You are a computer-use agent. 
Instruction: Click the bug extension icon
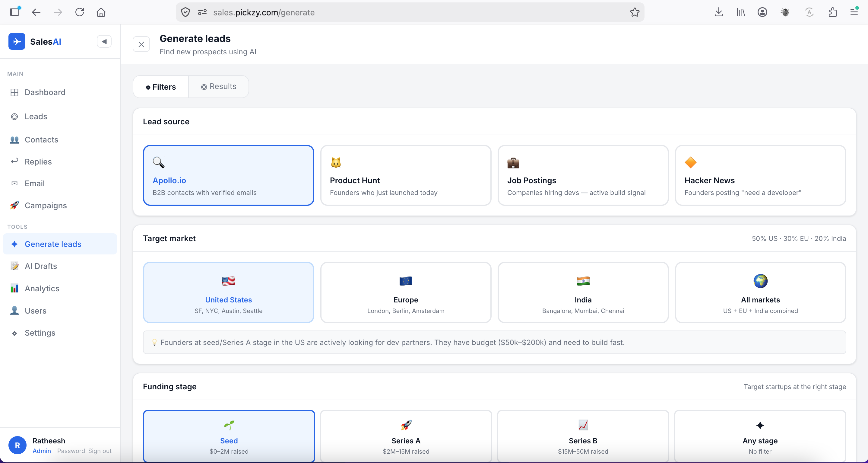pos(785,12)
